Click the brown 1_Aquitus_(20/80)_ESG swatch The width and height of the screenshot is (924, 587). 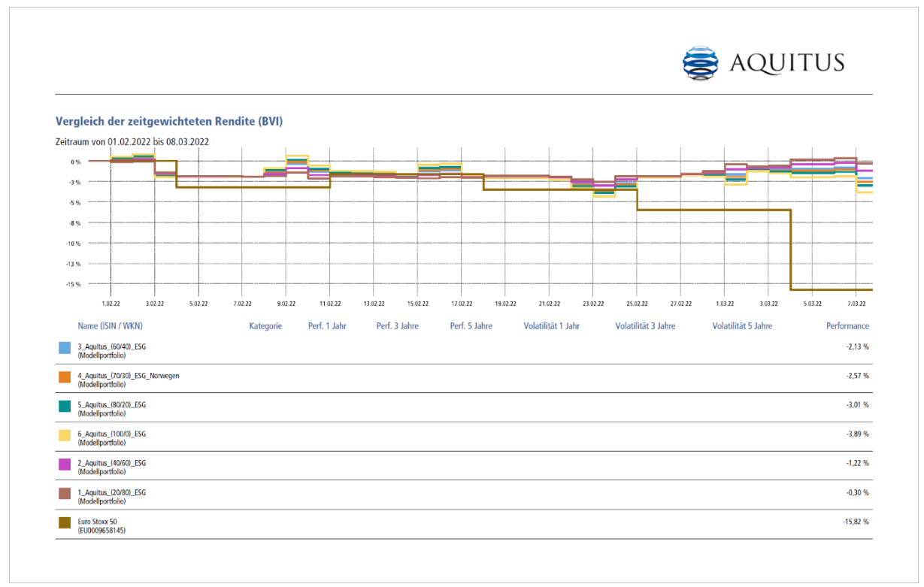click(65, 495)
